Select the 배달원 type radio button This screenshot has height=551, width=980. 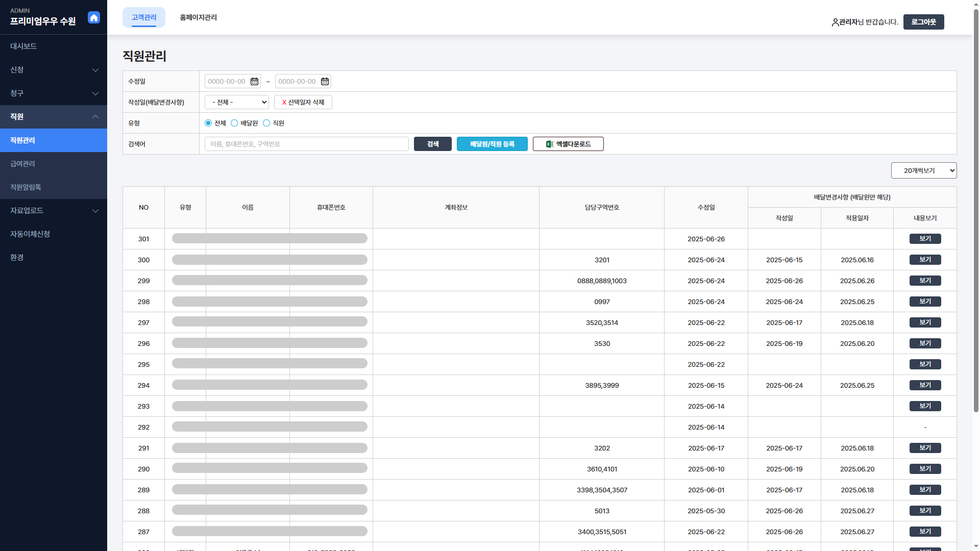(234, 123)
